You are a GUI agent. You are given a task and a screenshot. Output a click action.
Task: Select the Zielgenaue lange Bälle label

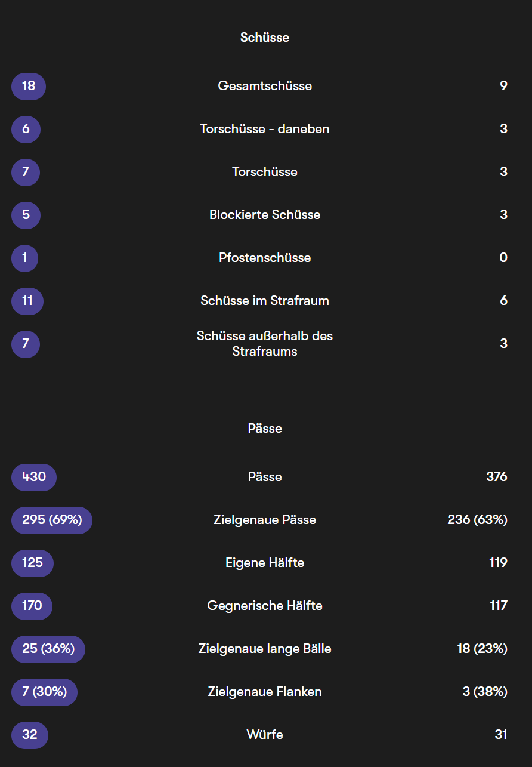click(265, 649)
